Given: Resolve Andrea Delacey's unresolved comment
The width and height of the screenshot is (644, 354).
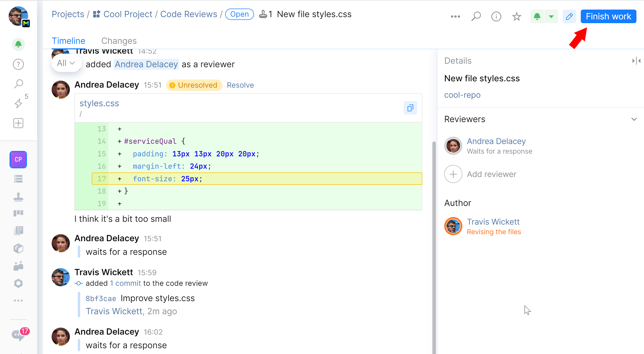Looking at the screenshot, I should click(240, 85).
